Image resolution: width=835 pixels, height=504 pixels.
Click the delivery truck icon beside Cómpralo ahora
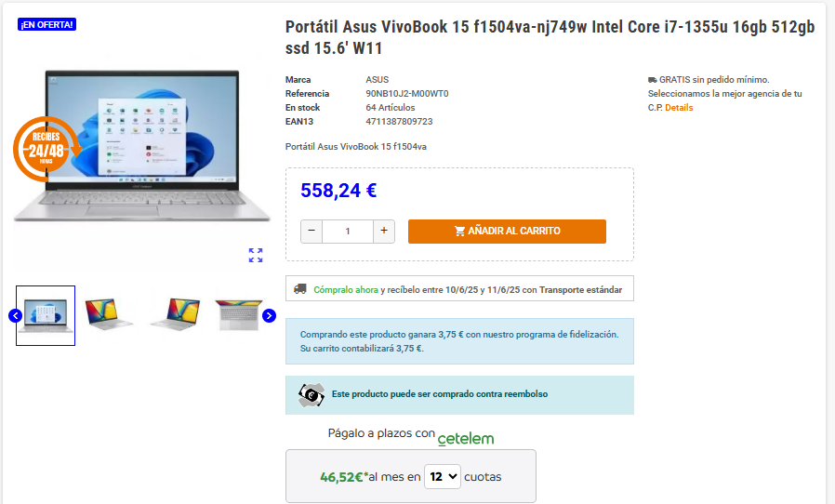[300, 289]
